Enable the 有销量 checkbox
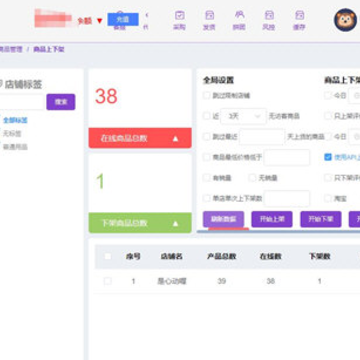This screenshot has width=360, height=360. click(207, 178)
